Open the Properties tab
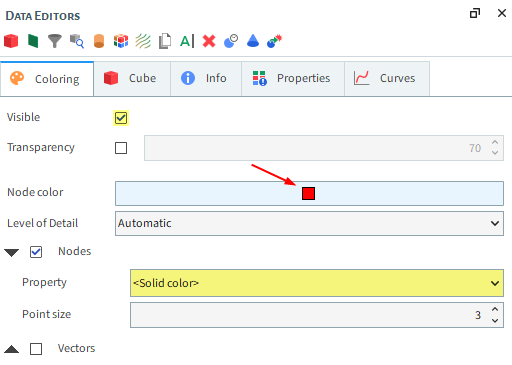Image resolution: width=512 pixels, height=365 pixels. pos(293,78)
